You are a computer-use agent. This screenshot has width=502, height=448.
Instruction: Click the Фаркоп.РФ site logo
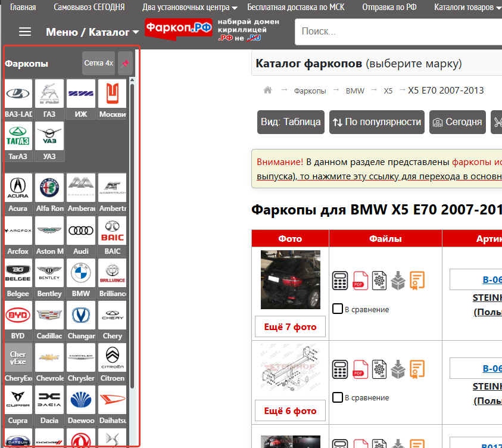coord(178,29)
